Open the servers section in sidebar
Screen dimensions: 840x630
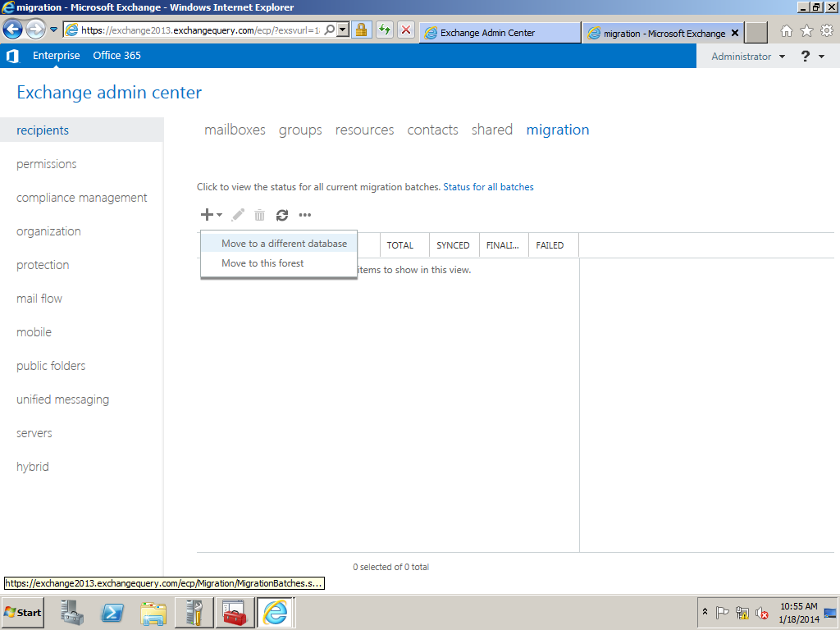[x=34, y=433]
